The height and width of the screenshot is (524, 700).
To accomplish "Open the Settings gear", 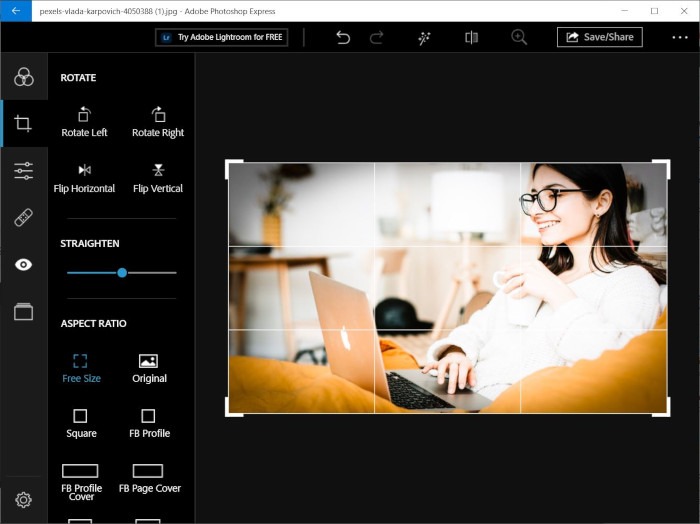I will click(23, 499).
